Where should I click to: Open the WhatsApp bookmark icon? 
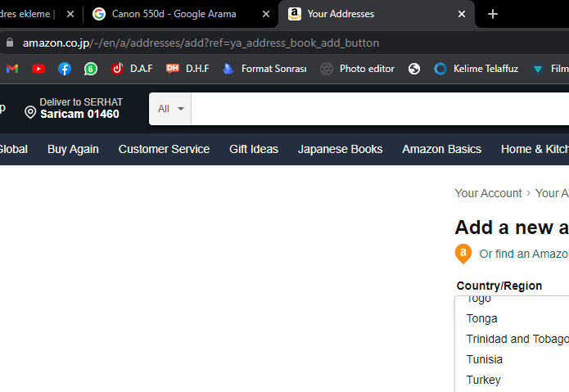(x=91, y=69)
